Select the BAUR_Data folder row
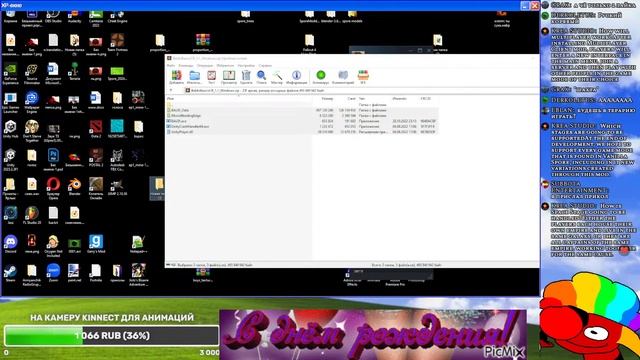This screenshot has width=640, height=360. 302,110
